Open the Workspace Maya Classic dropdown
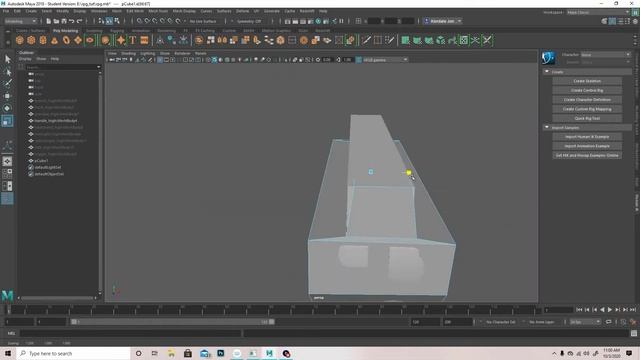This screenshot has width=640, height=360. pyautogui.click(x=598, y=12)
